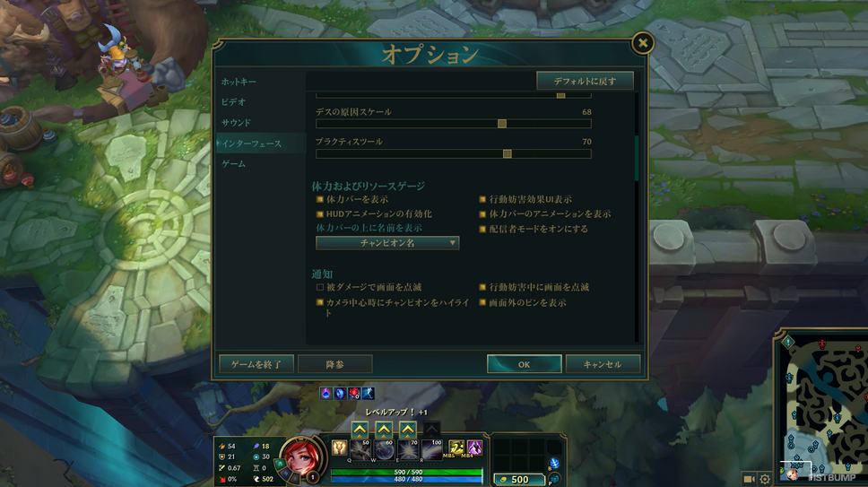The height and width of the screenshot is (487, 868).
Task: Open the settings gear near the minimap
Action: [x=765, y=479]
